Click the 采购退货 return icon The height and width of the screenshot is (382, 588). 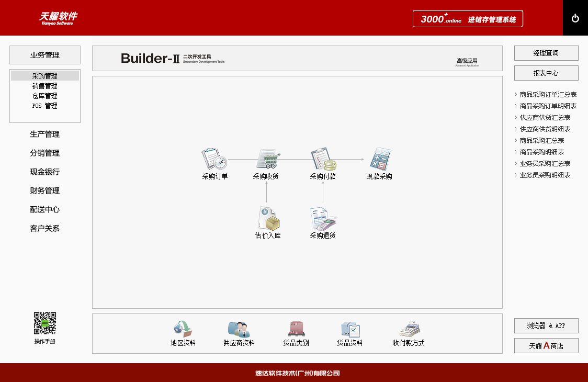pos(323,219)
